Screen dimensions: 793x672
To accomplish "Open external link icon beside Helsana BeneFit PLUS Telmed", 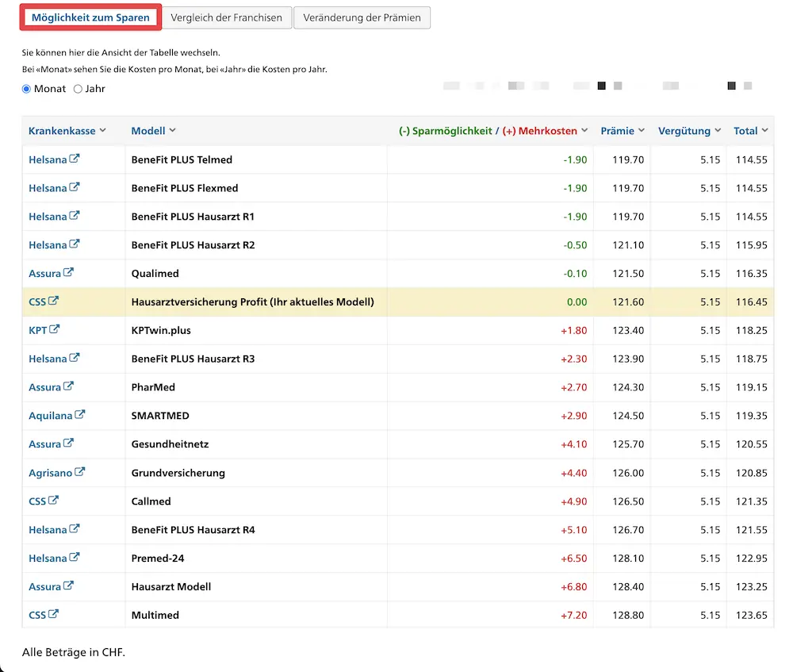I will coord(75,159).
